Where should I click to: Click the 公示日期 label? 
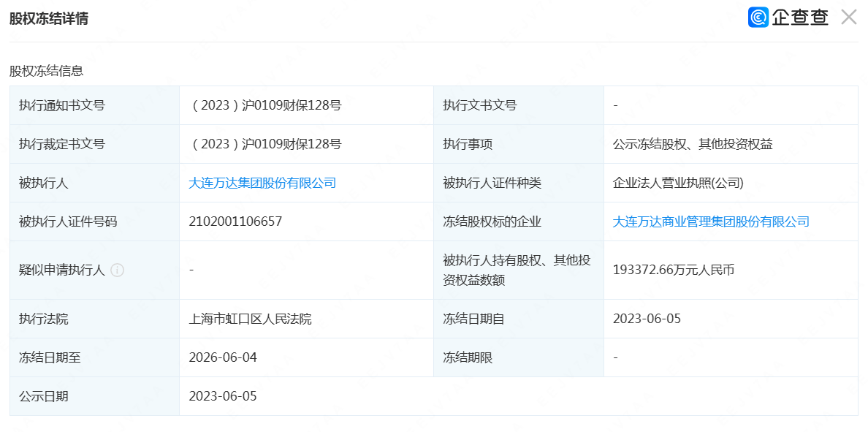point(43,397)
